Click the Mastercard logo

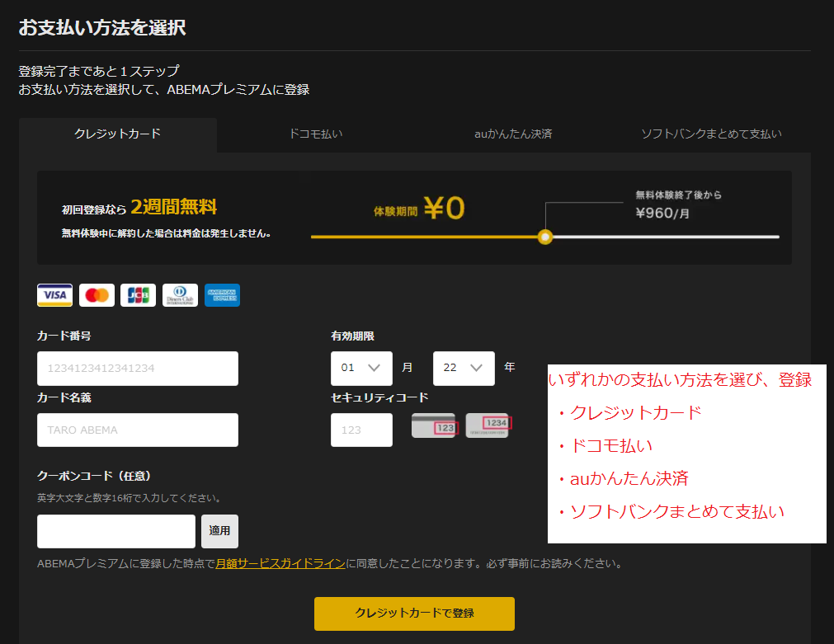point(97,295)
